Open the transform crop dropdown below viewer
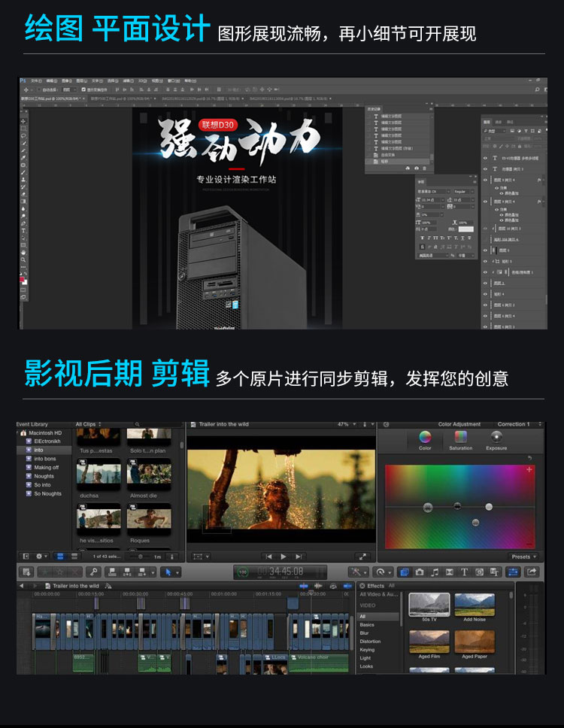This screenshot has width=564, height=728. [201, 557]
